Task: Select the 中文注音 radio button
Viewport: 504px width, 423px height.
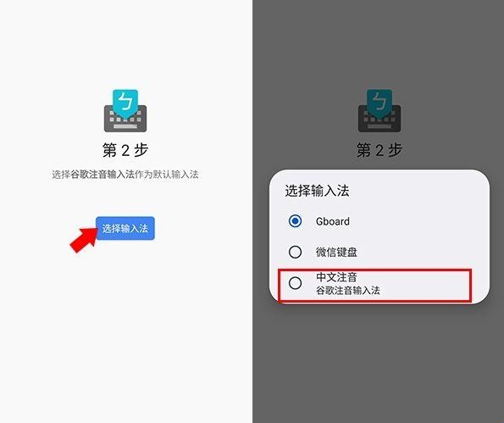Action: click(x=295, y=283)
